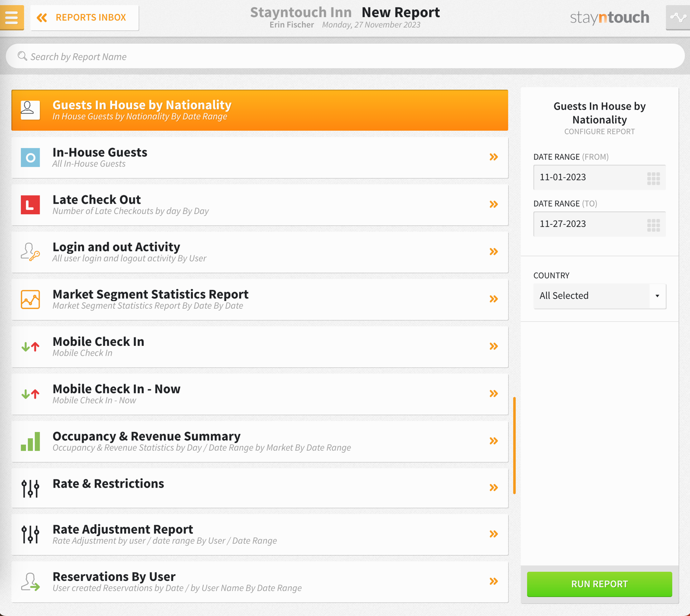Open calendar picker for Date Range From
The height and width of the screenshot is (616, 690).
click(653, 178)
